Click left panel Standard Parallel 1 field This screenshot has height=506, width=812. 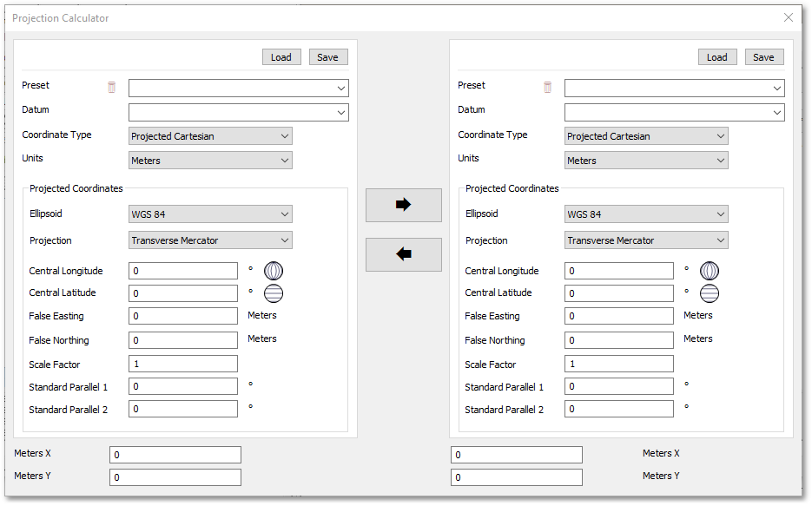(x=182, y=386)
